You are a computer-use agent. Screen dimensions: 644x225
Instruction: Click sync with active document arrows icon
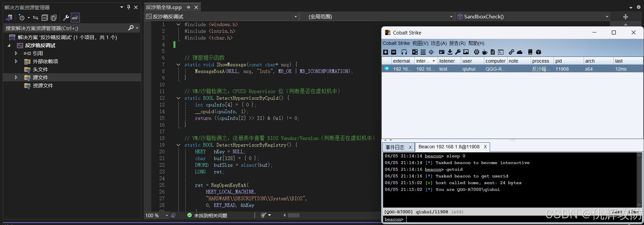pos(36,17)
